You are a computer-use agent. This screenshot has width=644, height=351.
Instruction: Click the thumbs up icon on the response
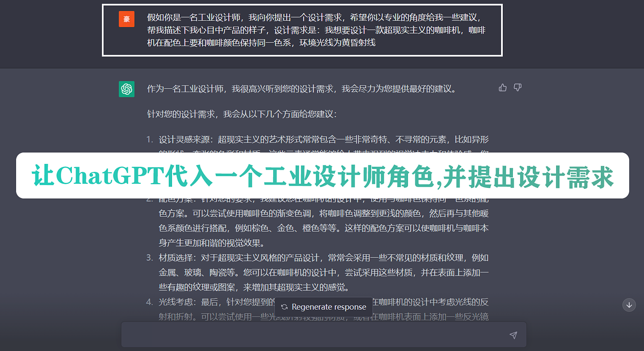point(503,88)
